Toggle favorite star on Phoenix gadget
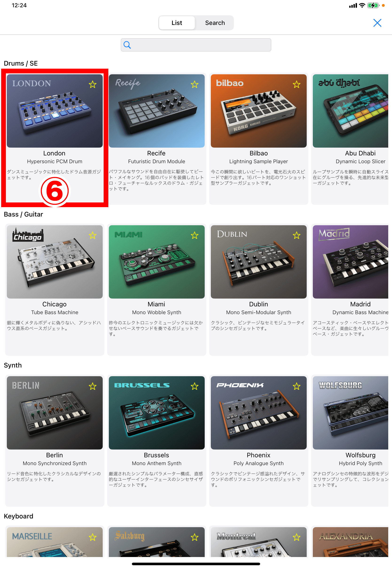The height and width of the screenshot is (569, 392). point(296,387)
